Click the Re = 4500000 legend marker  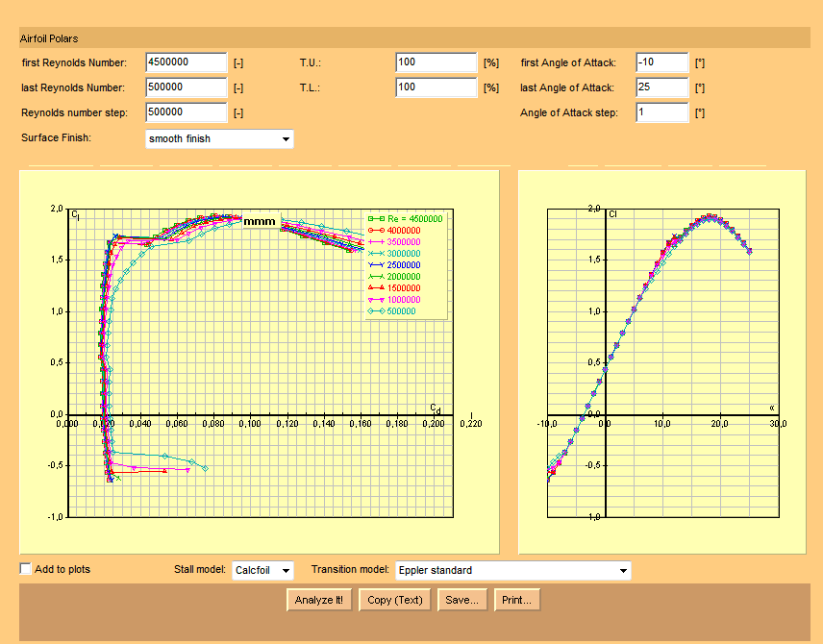pyautogui.click(x=377, y=219)
